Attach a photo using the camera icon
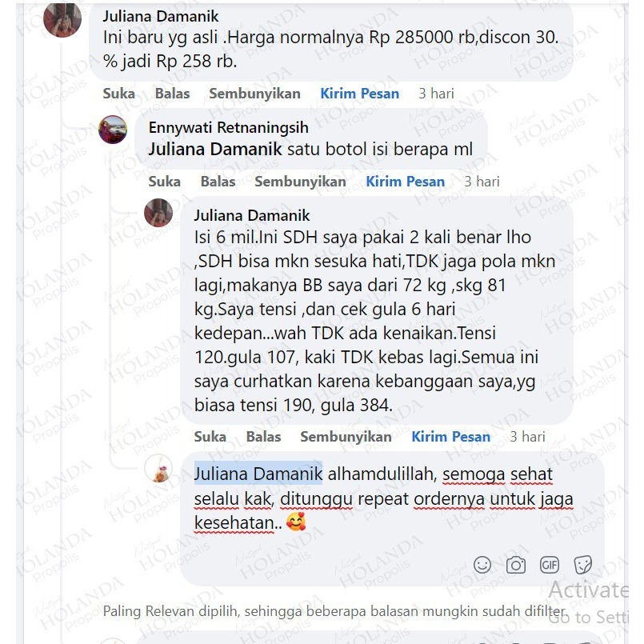The height and width of the screenshot is (644, 644). (x=516, y=565)
